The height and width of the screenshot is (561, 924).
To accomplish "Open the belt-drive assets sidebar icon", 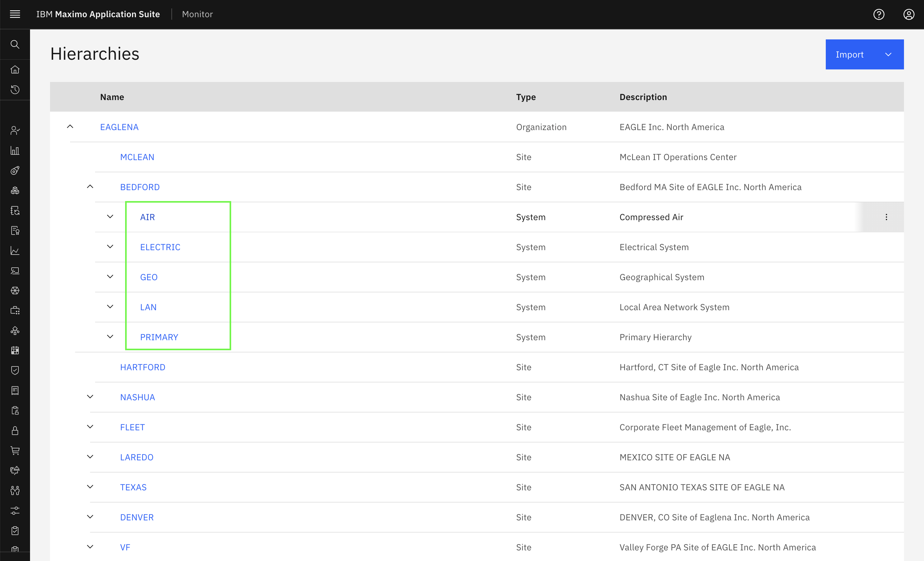I will tap(15, 171).
